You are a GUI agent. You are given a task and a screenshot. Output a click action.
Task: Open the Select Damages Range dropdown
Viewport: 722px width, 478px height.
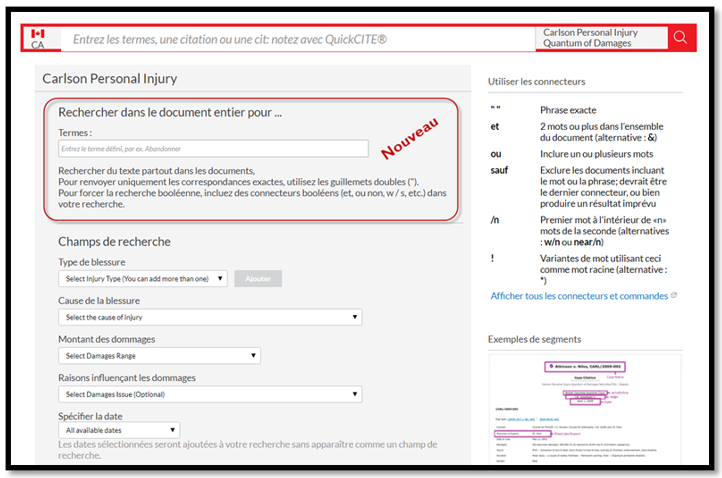[159, 356]
